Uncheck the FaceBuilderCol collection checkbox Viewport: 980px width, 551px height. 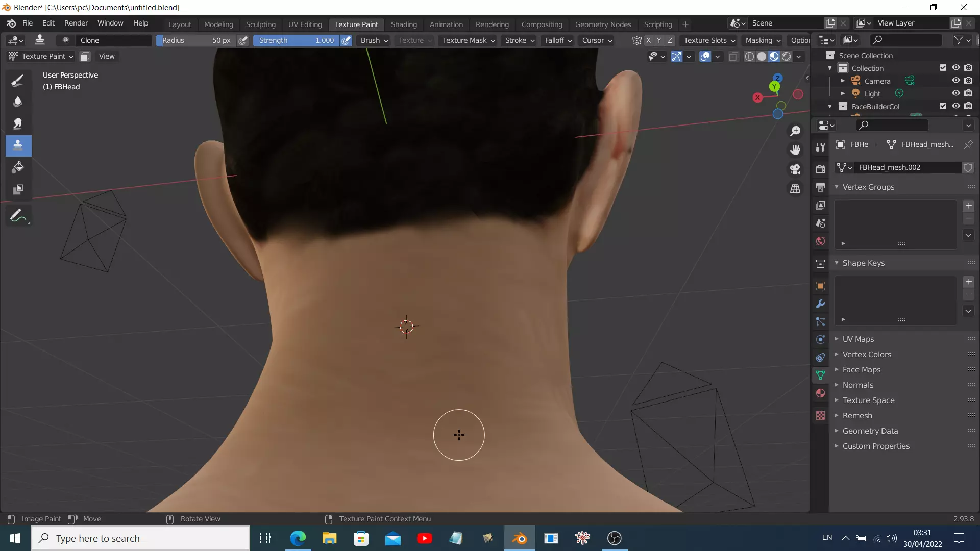click(943, 106)
